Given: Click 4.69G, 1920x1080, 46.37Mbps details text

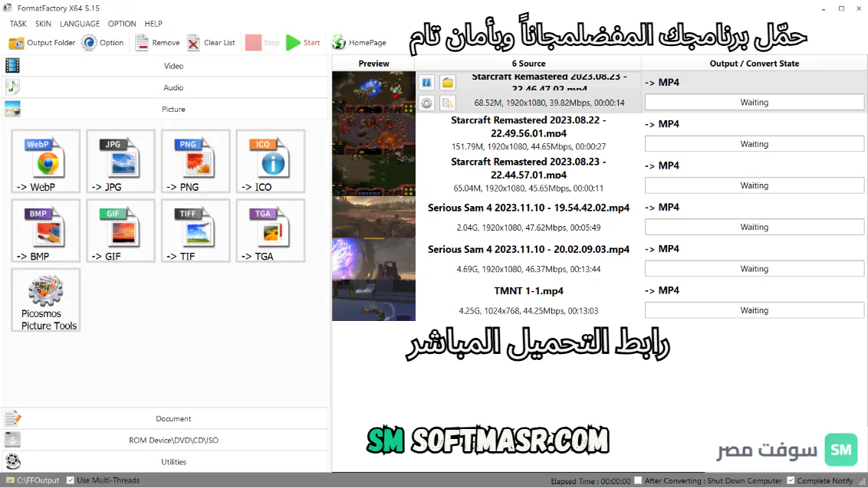Looking at the screenshot, I should tap(528, 269).
